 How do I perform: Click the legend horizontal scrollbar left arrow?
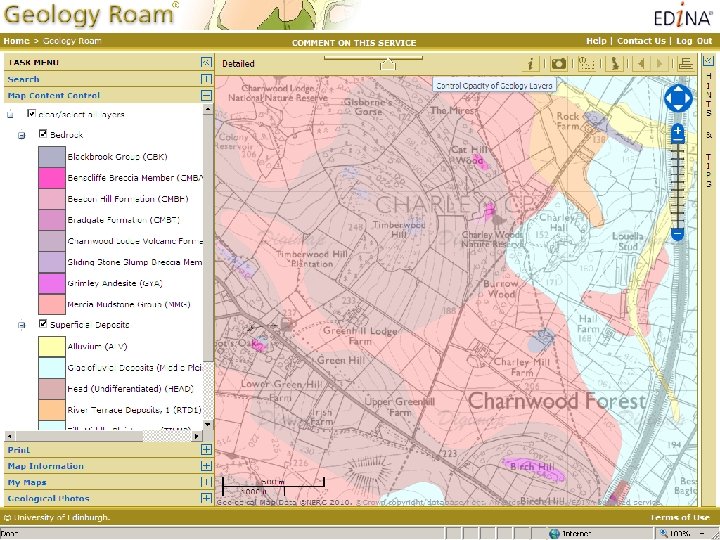point(9,436)
